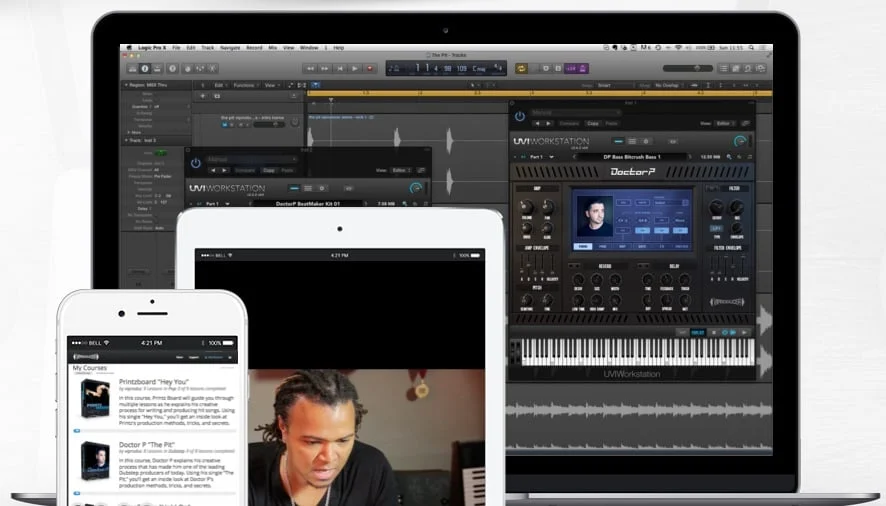The image size is (886, 506).
Task: Start playback with the Play button
Action: 355,68
